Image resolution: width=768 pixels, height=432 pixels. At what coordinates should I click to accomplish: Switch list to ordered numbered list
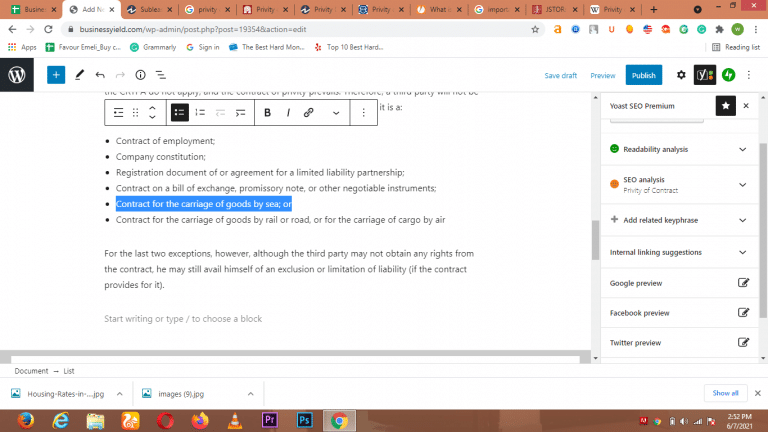pos(200,113)
